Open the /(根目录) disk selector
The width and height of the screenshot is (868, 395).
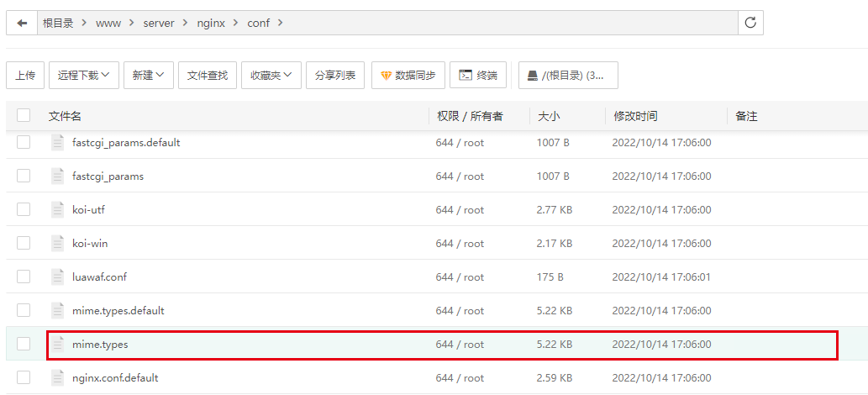[568, 76]
